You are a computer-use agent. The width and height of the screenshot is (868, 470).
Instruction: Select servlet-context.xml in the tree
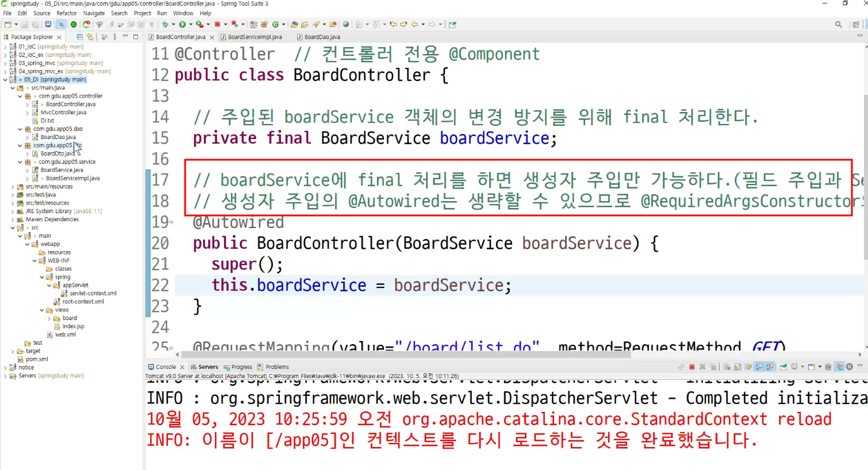pyautogui.click(x=93, y=294)
